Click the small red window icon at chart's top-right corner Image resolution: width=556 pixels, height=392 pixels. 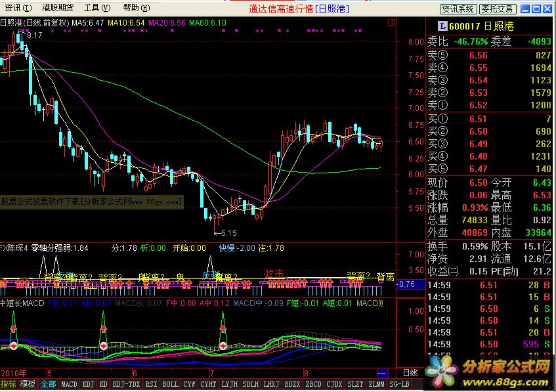click(391, 22)
